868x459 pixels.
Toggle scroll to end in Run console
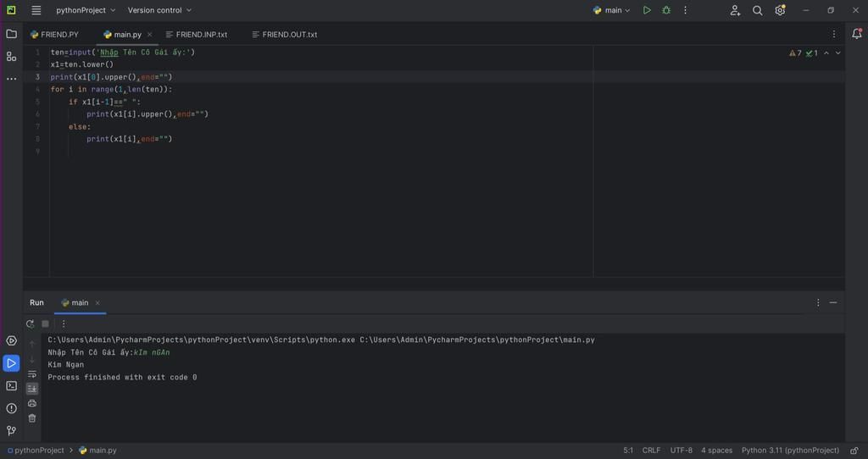[x=32, y=389]
